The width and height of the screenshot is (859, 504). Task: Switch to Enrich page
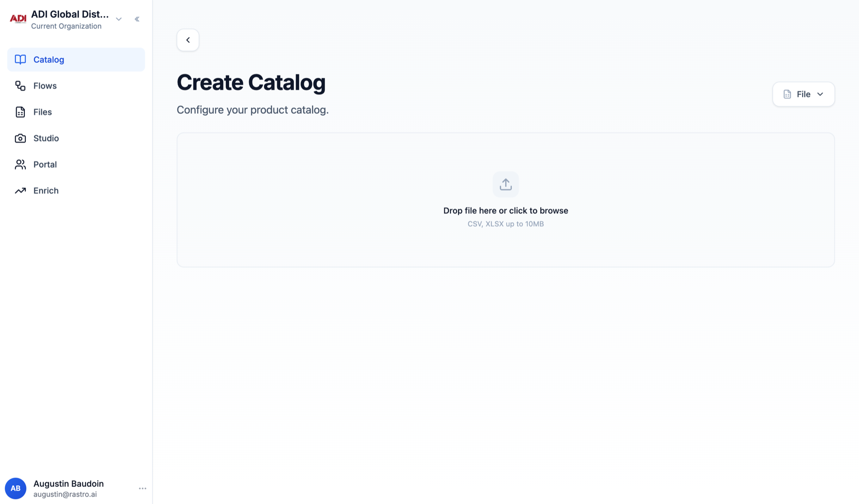click(76, 191)
